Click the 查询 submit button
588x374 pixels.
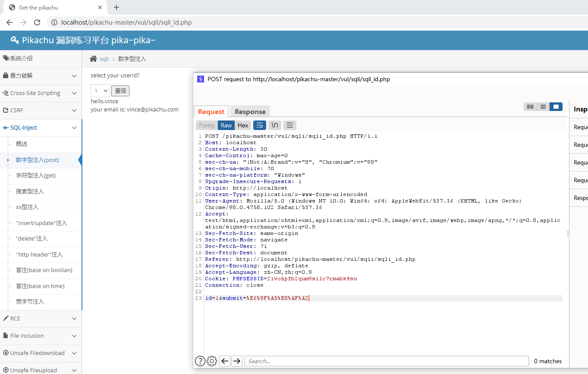coord(120,91)
